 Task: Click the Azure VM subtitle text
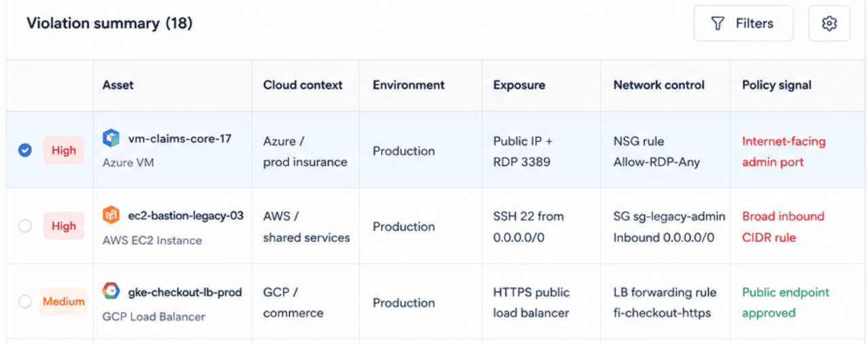pos(128,163)
